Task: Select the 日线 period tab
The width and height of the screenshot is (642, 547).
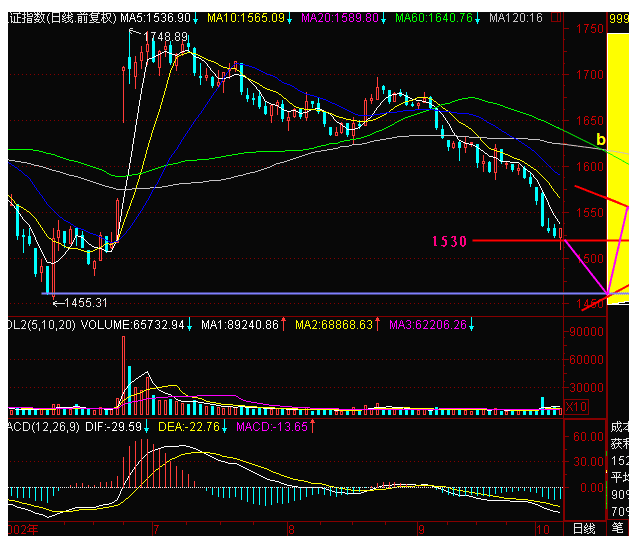Action: pos(584,529)
